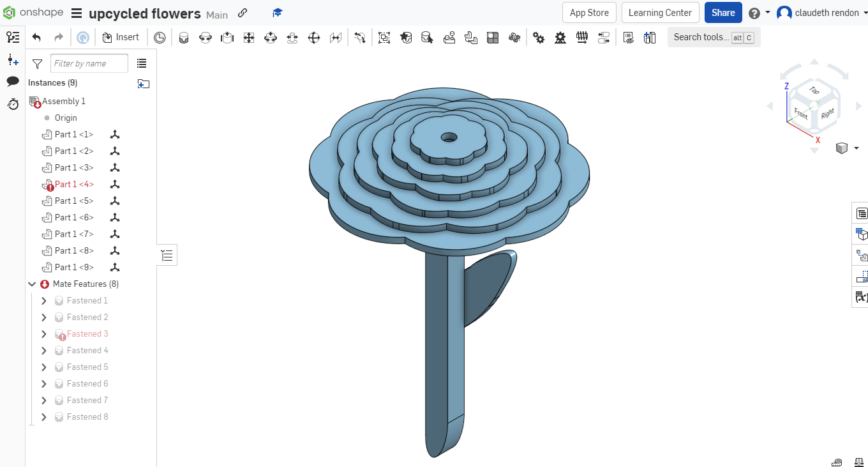This screenshot has width=868, height=467.
Task: Select the Rack and pinion relation tool
Action: click(x=560, y=38)
